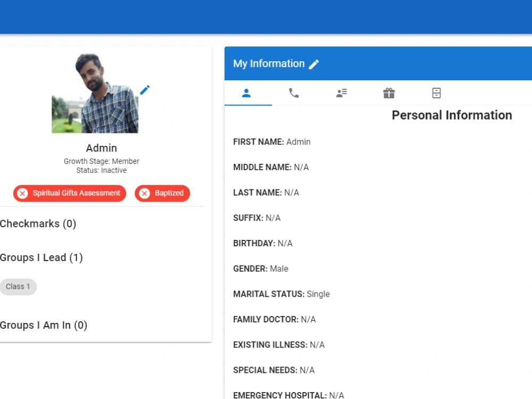Open the gift icon tab for spiritual gifts

coord(388,93)
